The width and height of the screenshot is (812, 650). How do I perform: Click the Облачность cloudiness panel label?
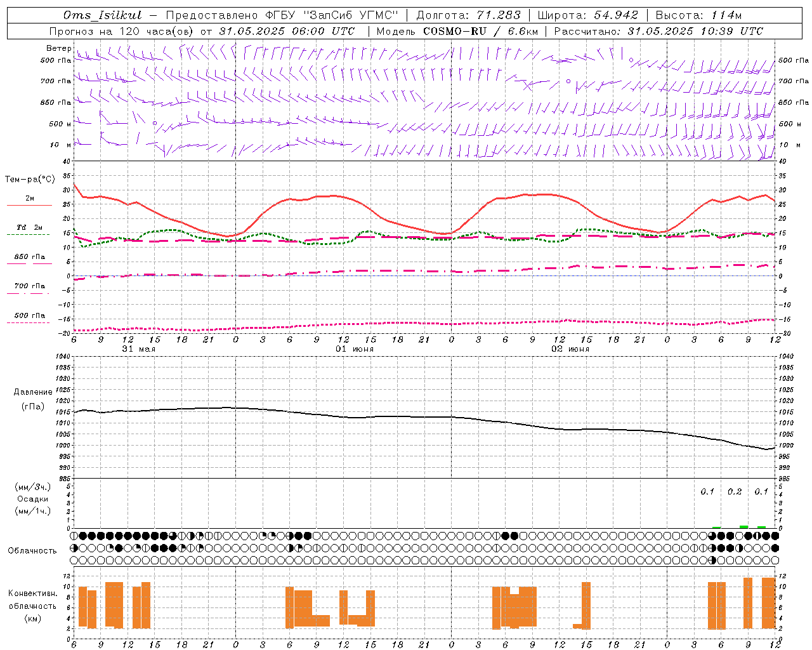click(32, 551)
